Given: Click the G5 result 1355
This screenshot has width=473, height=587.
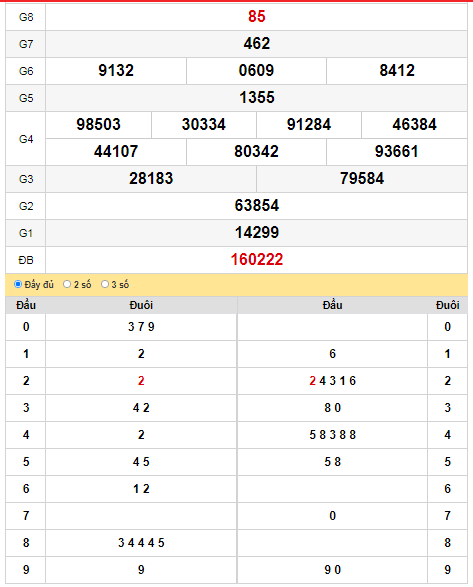Looking at the screenshot, I should click(x=257, y=97).
